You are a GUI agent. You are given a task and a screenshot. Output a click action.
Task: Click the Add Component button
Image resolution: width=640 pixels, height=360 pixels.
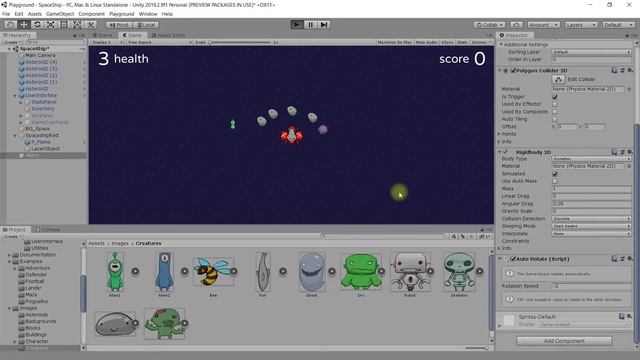[564, 341]
